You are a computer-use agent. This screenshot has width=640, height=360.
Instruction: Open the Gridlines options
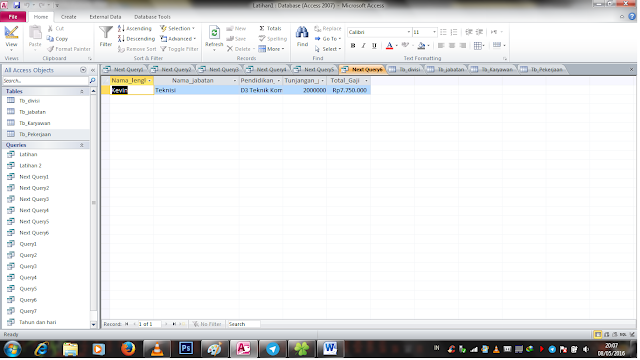(478, 46)
